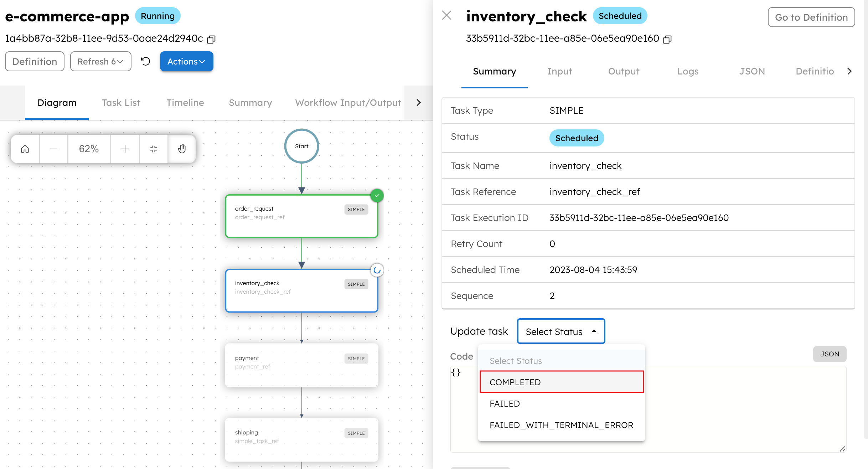Click the Go to Definition button
Image resolution: width=868 pixels, height=469 pixels.
(x=811, y=17)
